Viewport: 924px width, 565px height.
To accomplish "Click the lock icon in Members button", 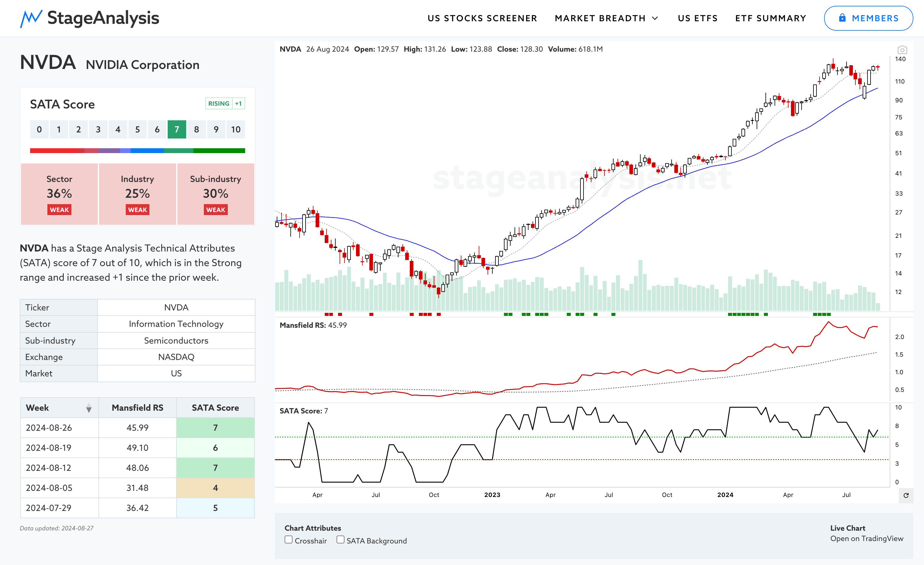I will tap(842, 18).
